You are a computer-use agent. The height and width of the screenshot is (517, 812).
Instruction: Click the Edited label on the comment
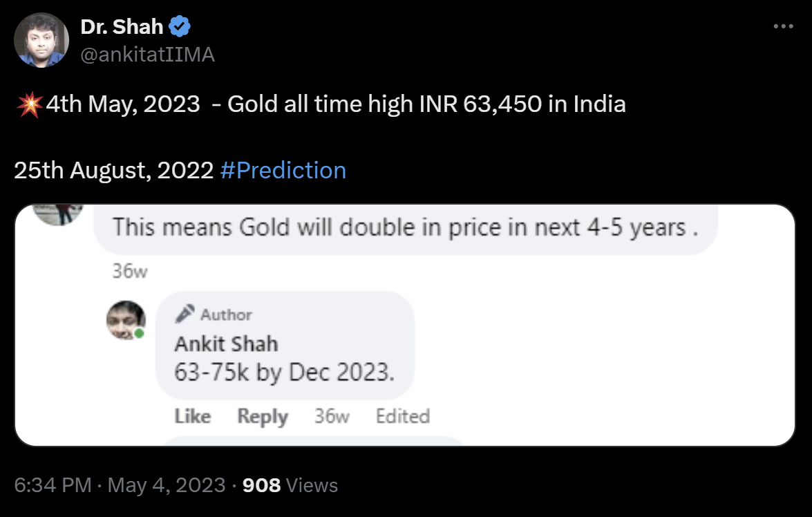pos(403,416)
